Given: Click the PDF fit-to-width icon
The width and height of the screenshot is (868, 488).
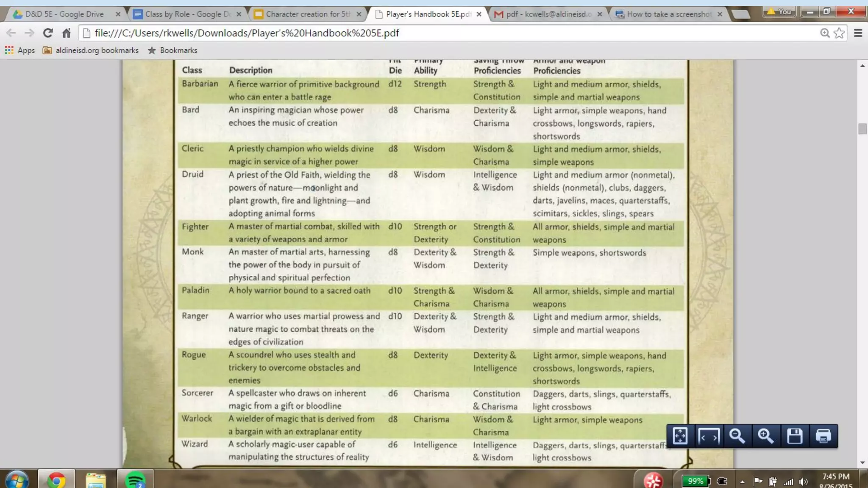Looking at the screenshot, I should pos(709,436).
